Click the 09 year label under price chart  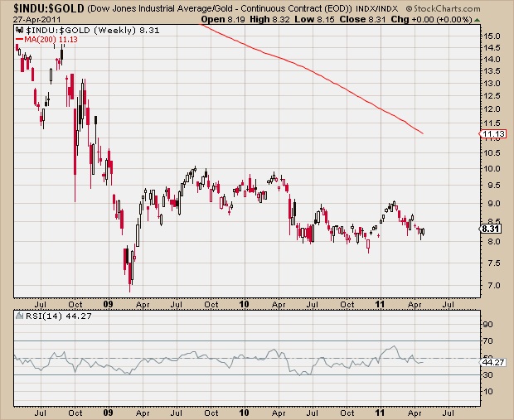108,304
